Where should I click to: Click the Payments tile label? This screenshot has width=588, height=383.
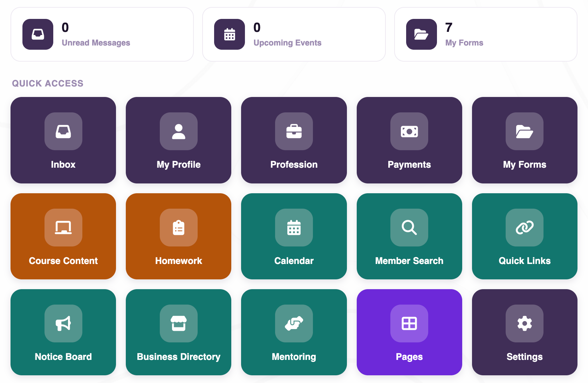tap(409, 165)
